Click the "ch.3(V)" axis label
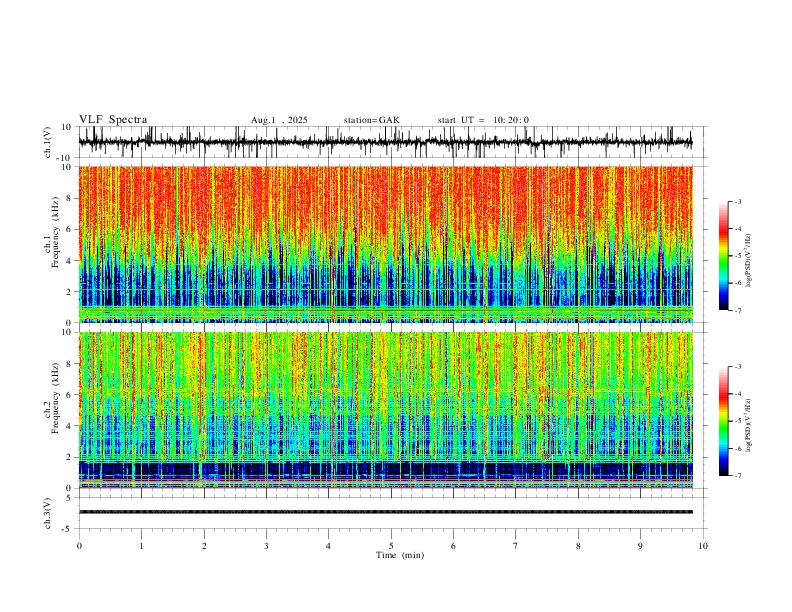The width and height of the screenshot is (792, 612). (48, 513)
